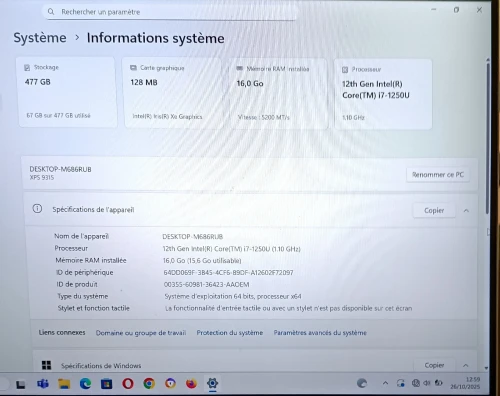
Task: Click Renommer ce PC button
Action: coord(438,175)
